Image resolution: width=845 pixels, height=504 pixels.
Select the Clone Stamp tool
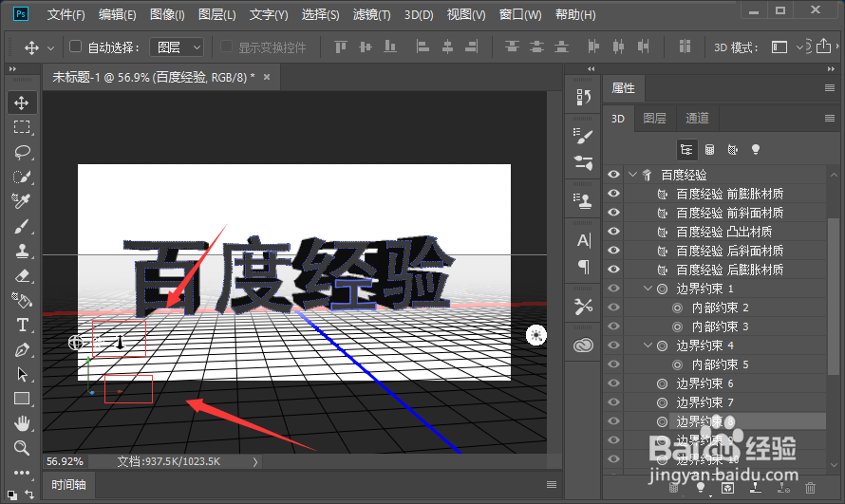[22, 251]
